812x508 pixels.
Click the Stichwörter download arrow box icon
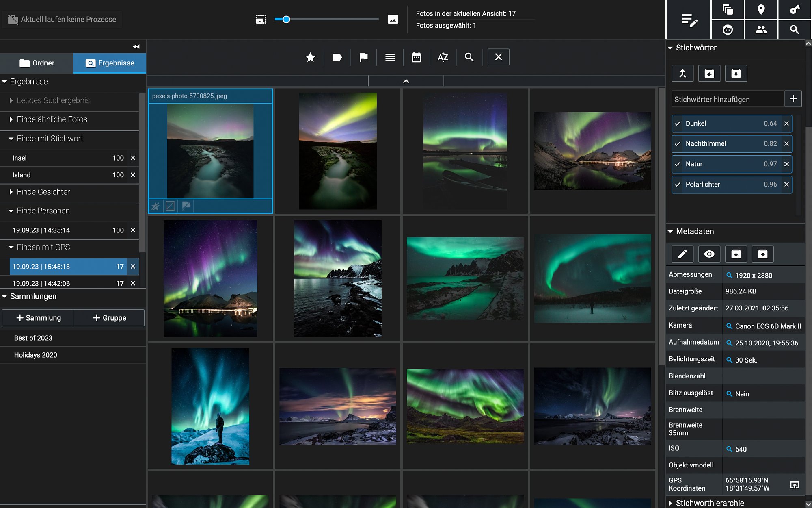[736, 74]
